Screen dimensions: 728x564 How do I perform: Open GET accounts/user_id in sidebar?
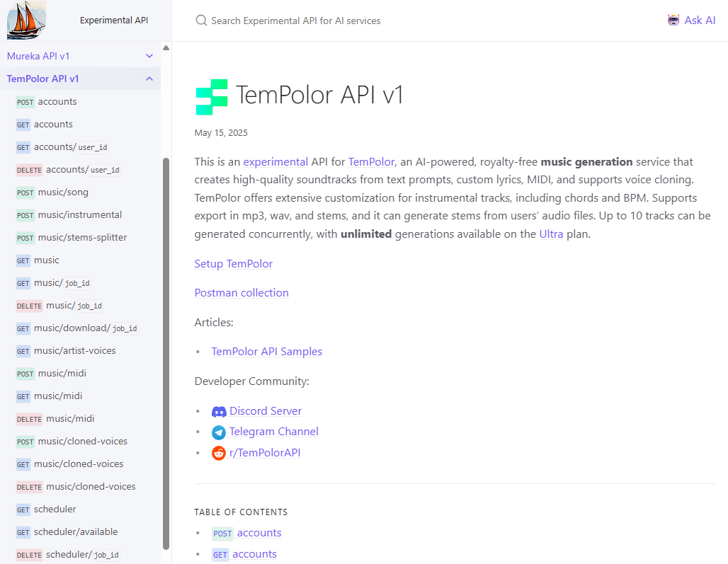pyautogui.click(x=62, y=147)
